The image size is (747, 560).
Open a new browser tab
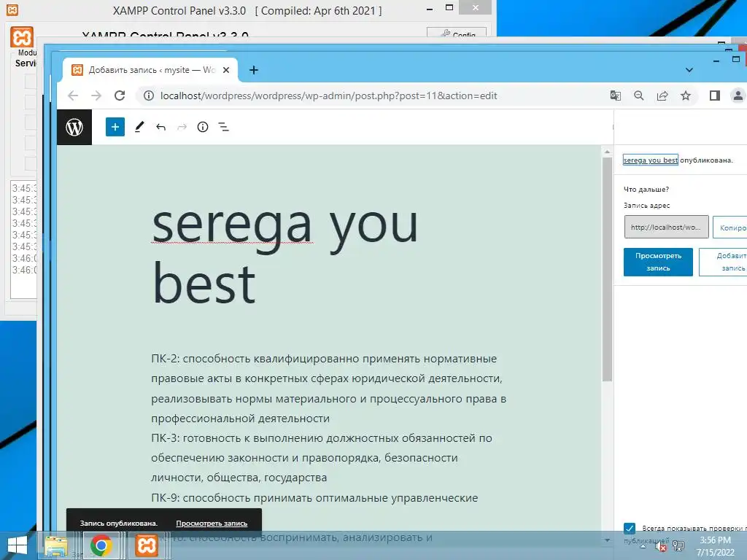pos(253,70)
